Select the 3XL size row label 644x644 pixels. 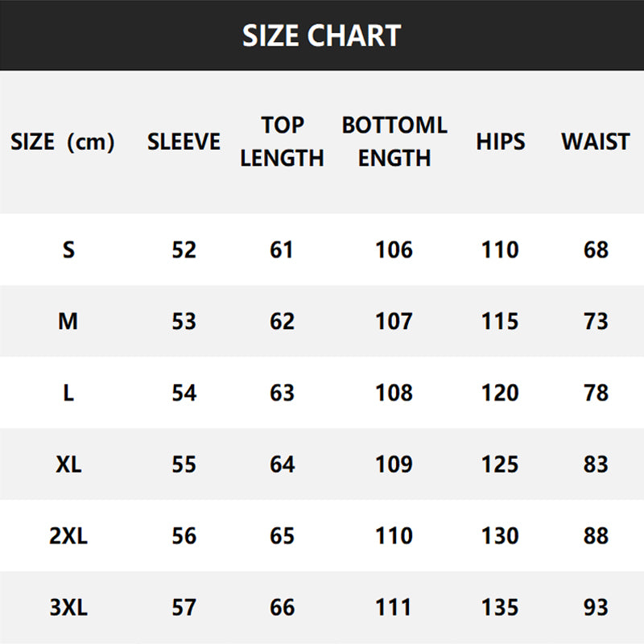68,608
